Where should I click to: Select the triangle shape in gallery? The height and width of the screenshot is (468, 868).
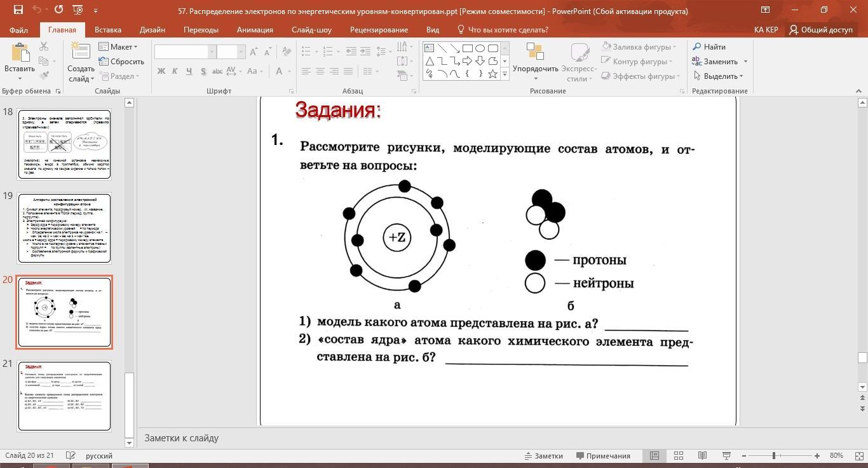pyautogui.click(x=429, y=61)
